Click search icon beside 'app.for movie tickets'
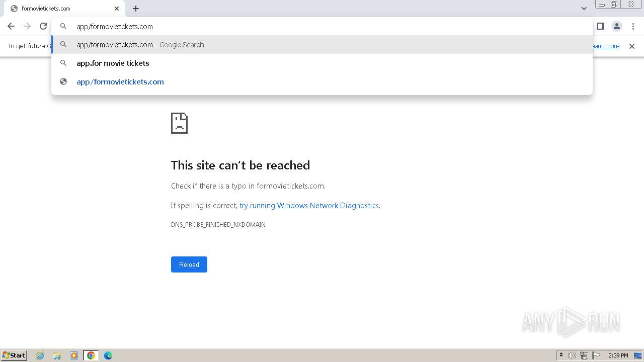The width and height of the screenshot is (644, 362). coord(63,63)
